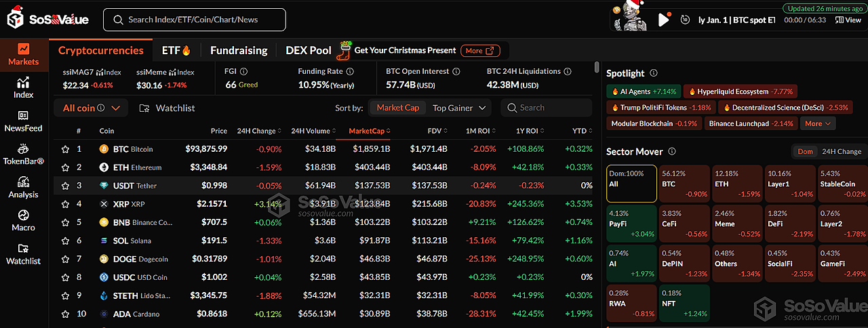Click the USDC coin icon
This screenshot has width=868, height=328.
[x=104, y=277]
